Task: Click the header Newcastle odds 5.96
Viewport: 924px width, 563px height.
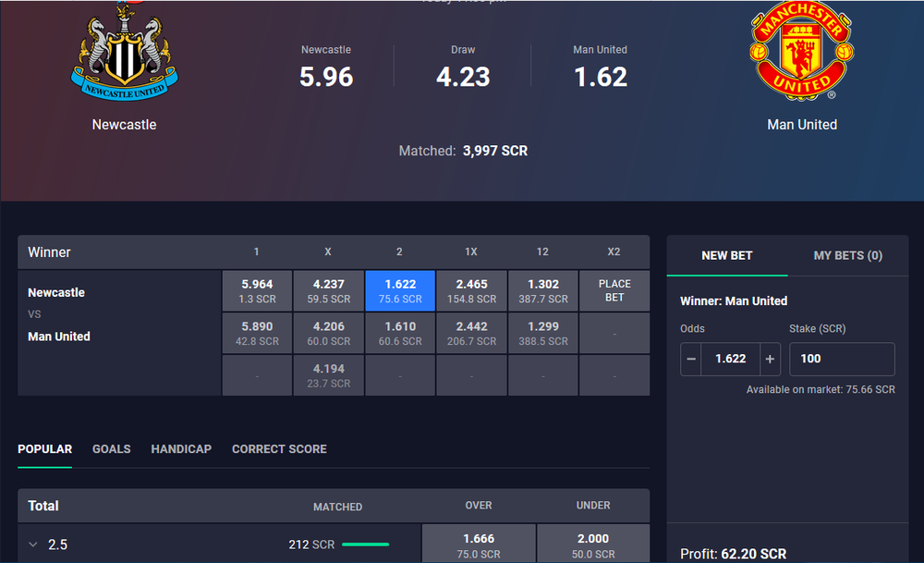Action: point(326,77)
